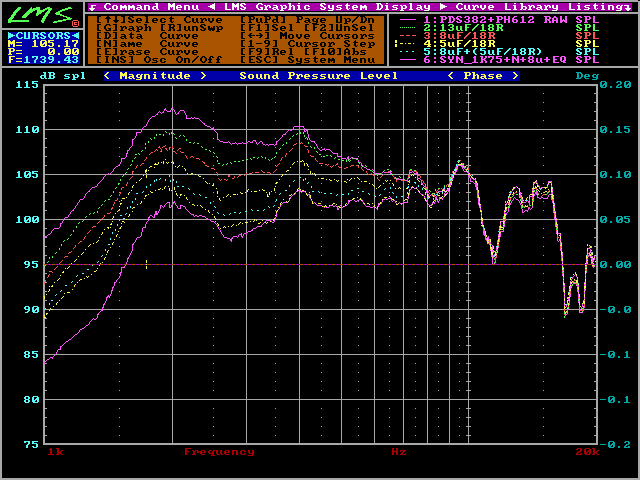
Task: Click the Magnitude label in graph header
Action: point(155,76)
